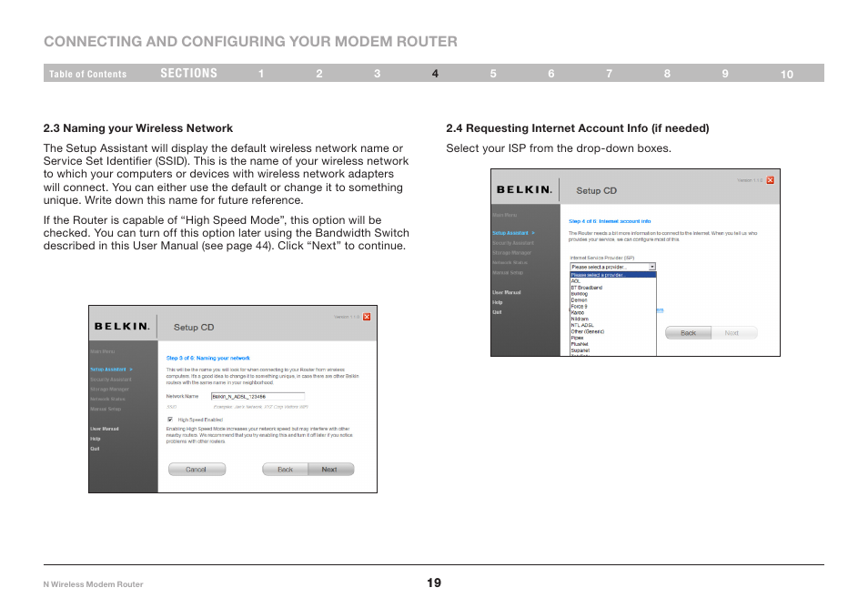Image resolution: width=868 pixels, height=608 pixels.
Task: Go to section 3 in the header
Action: pyautogui.click(x=377, y=74)
